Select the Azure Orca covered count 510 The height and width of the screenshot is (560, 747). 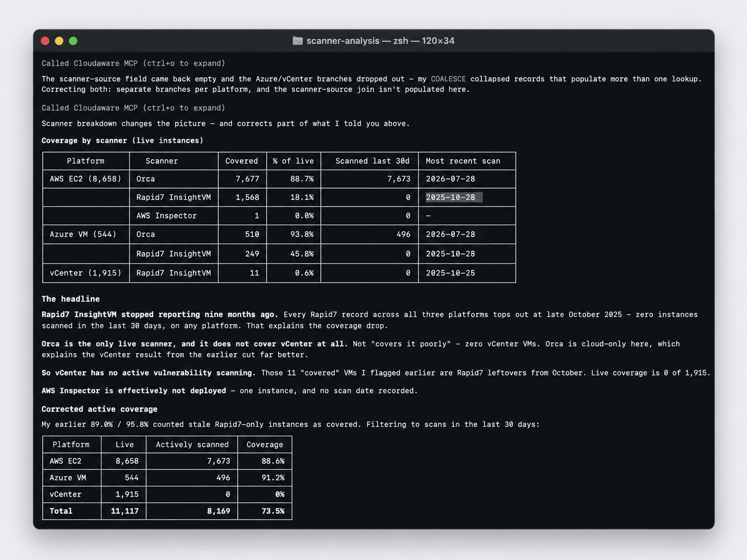[x=252, y=234]
